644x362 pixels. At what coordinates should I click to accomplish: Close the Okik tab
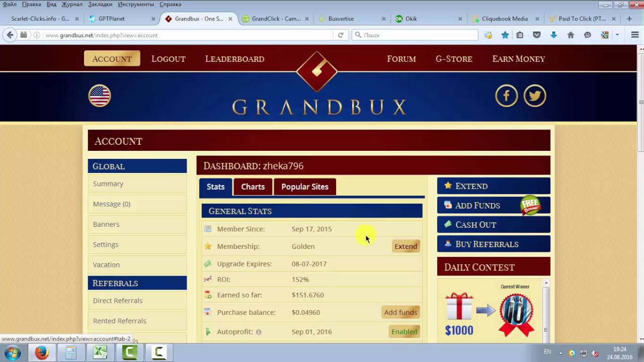pos(460,19)
